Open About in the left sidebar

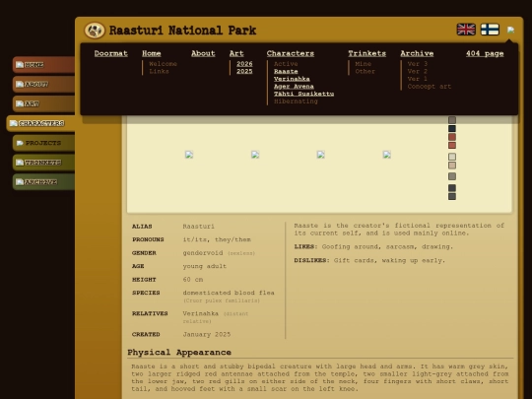click(43, 84)
